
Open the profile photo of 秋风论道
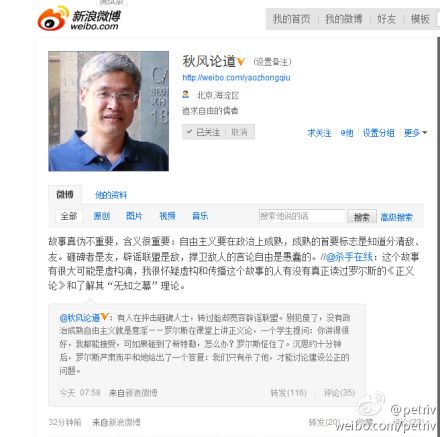click(x=109, y=111)
